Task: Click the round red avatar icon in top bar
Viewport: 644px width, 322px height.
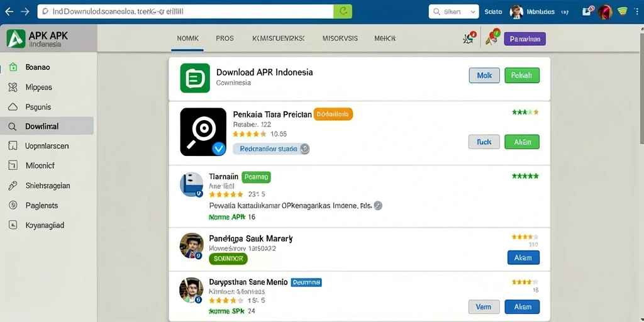Action: coord(605,12)
